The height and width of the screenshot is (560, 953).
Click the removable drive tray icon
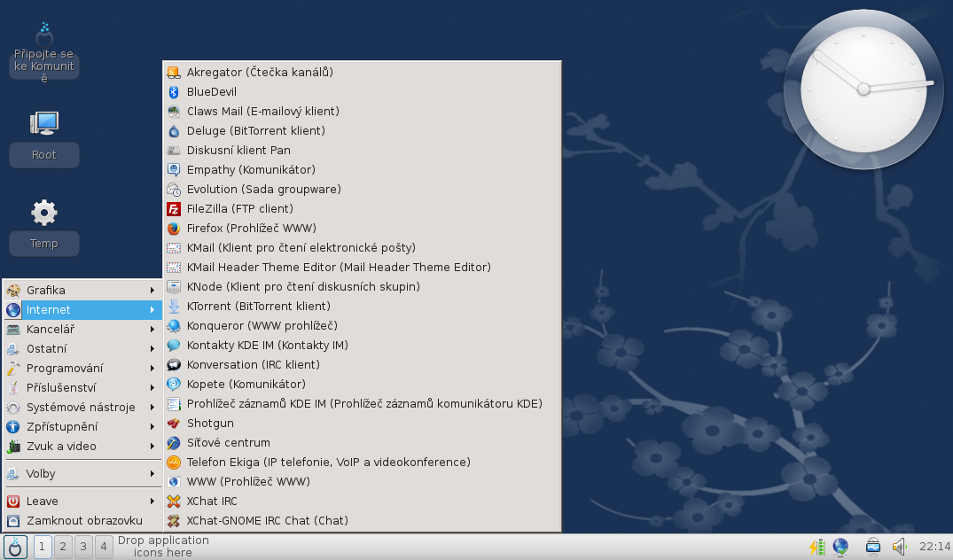tap(873, 547)
